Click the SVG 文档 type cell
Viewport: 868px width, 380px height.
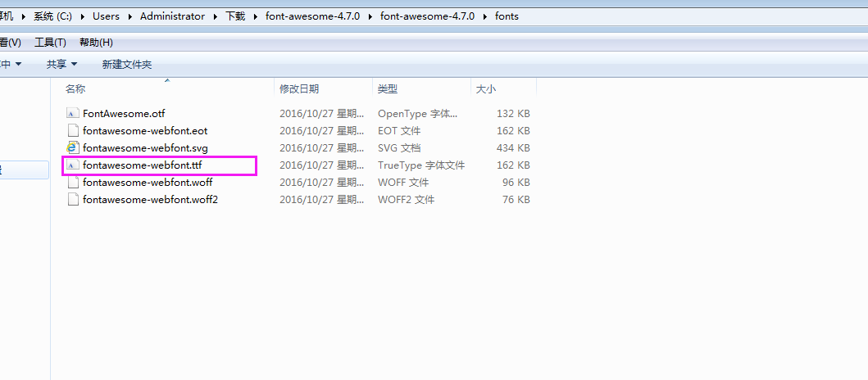pos(399,147)
